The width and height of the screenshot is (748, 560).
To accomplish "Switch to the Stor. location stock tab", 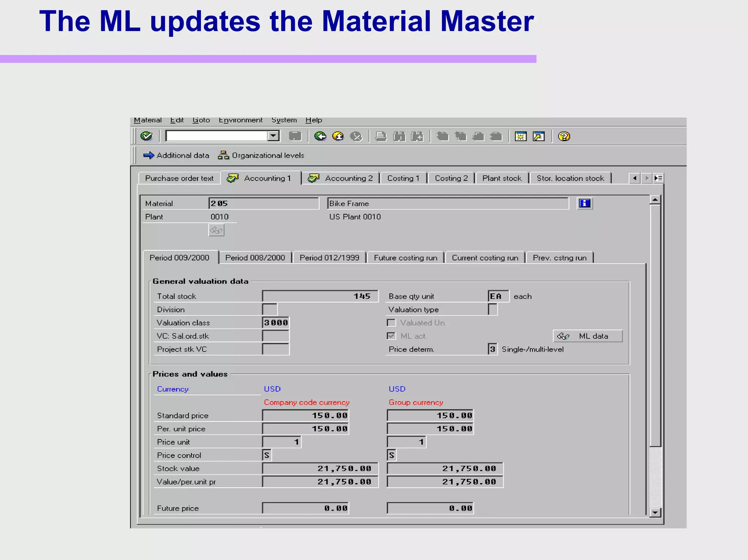I will pos(570,178).
